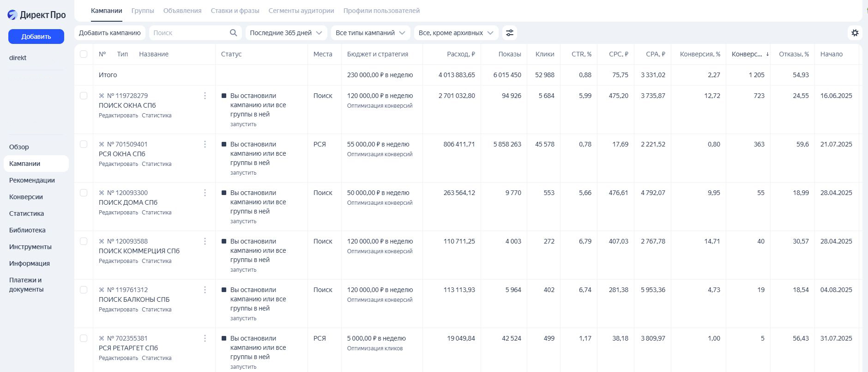Open three-dot menu for ПОИСК ДОМА СПб
This screenshot has width=868, height=372.
click(x=205, y=193)
